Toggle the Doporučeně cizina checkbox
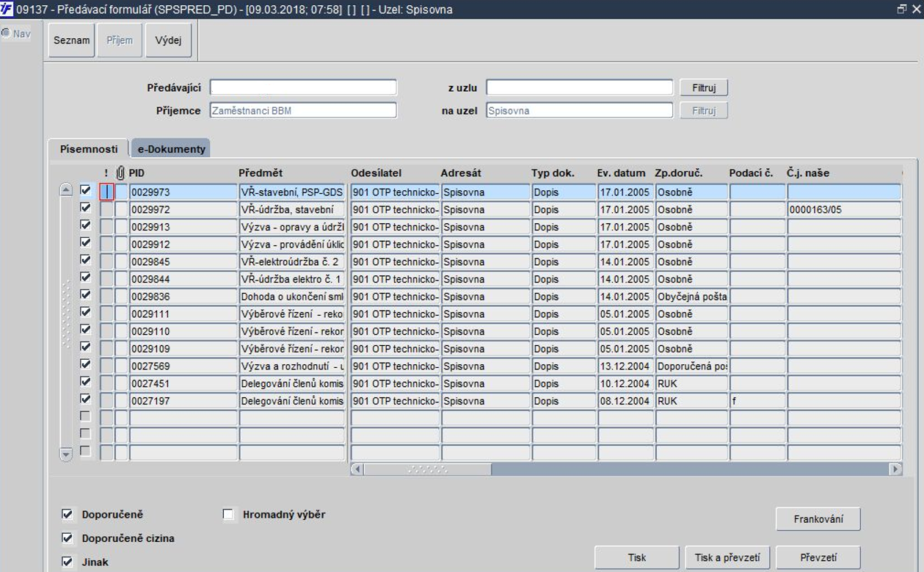 click(68, 538)
